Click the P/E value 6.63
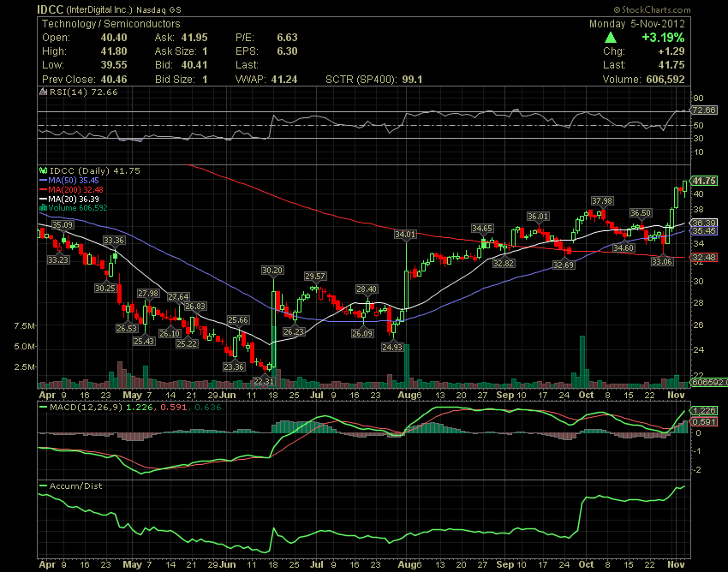Image resolution: width=728 pixels, height=572 pixels. tap(287, 38)
